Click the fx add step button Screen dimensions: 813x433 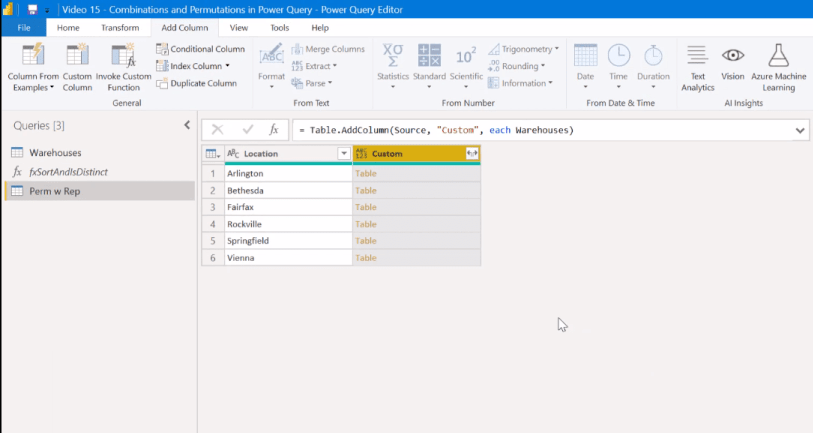274,130
